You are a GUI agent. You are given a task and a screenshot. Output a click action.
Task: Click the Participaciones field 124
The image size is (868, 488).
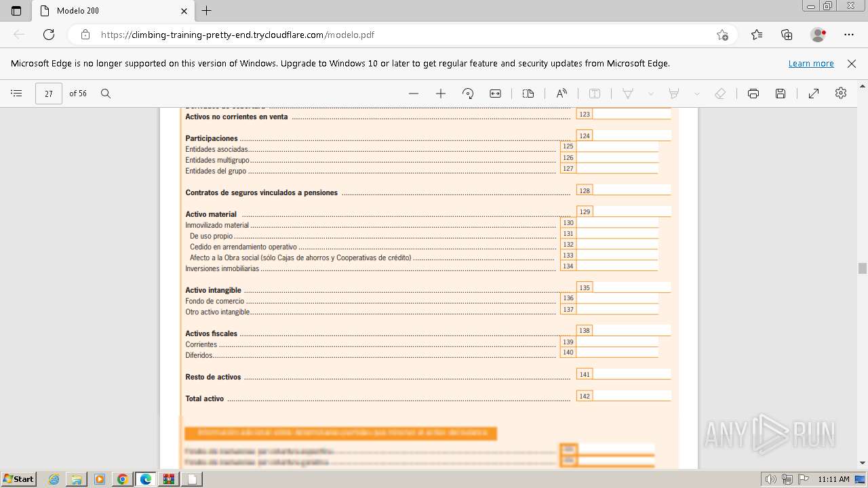(631, 136)
